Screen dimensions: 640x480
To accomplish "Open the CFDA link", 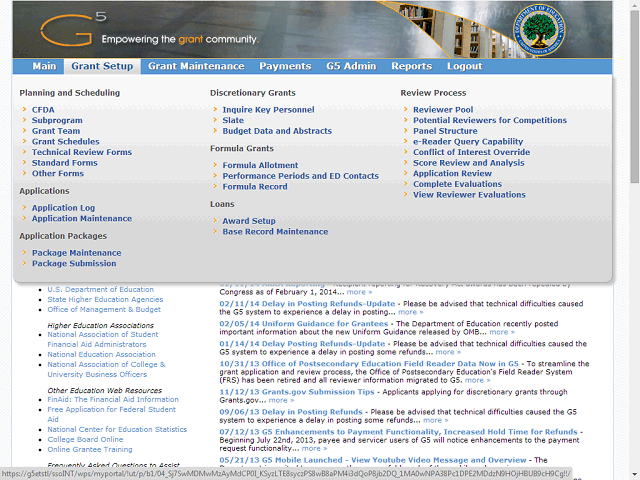I will click(x=43, y=110).
